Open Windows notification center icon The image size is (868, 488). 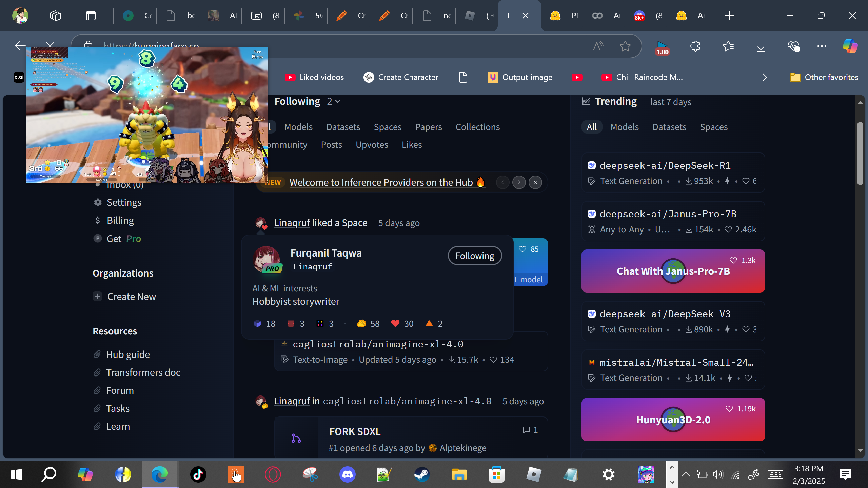[845, 474]
